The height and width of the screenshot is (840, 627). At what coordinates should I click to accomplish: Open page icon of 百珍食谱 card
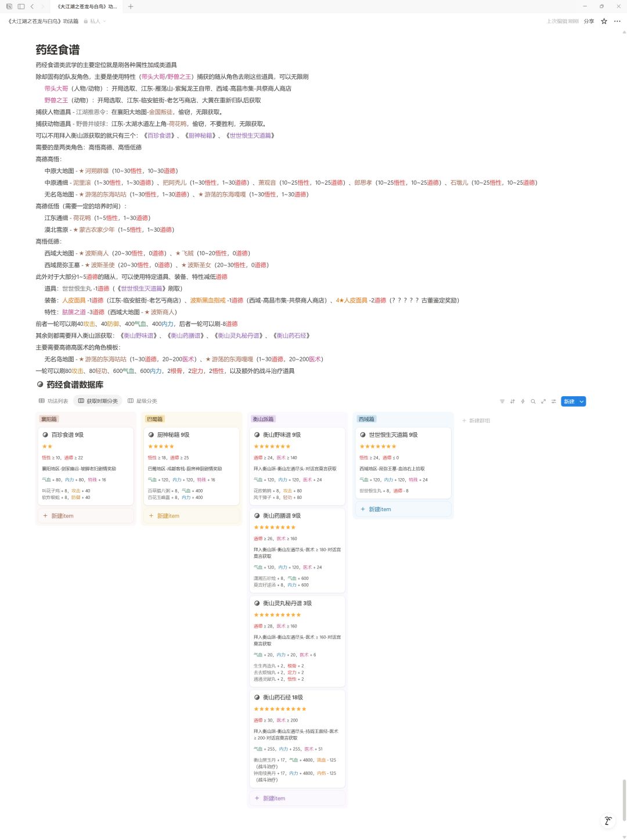point(45,435)
